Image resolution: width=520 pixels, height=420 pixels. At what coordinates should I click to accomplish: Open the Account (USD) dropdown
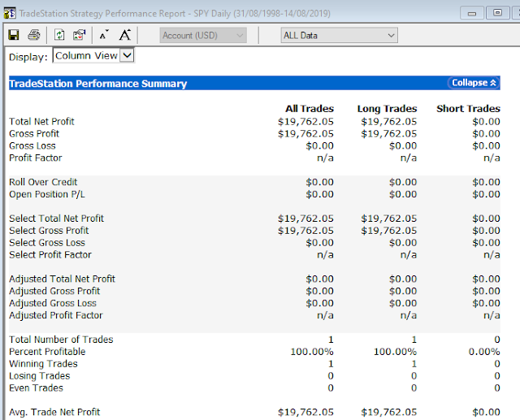[203, 35]
